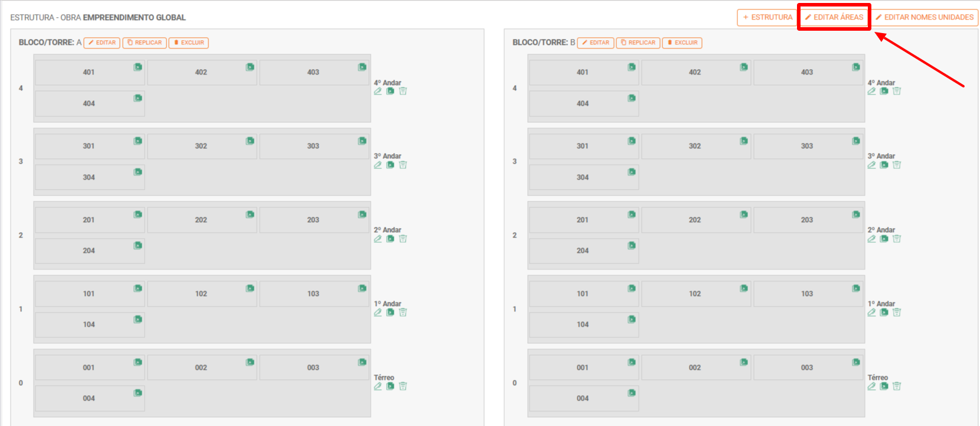Click the trash icon for Block A 3º Andar
The width and height of the screenshot is (980, 426).
(x=403, y=165)
